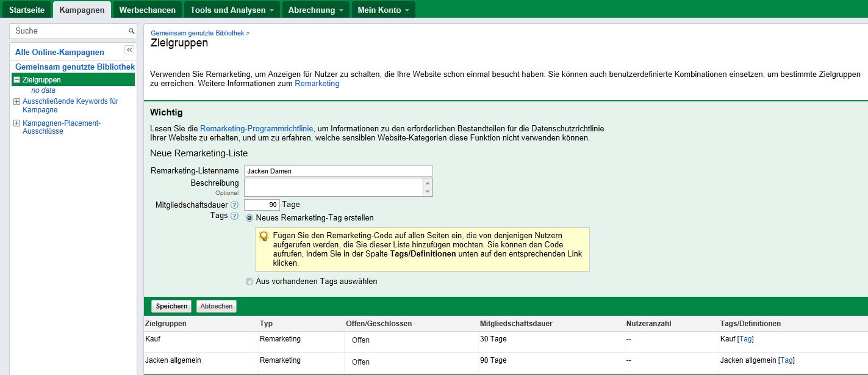Click the Abbrechen button
The height and width of the screenshot is (375, 868).
pyautogui.click(x=217, y=306)
